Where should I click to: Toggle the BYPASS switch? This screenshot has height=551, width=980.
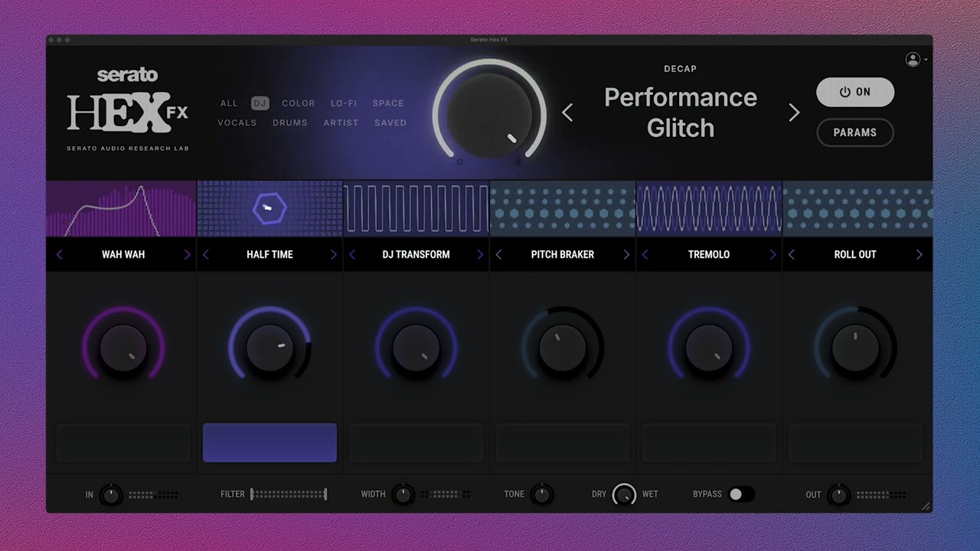pos(741,494)
